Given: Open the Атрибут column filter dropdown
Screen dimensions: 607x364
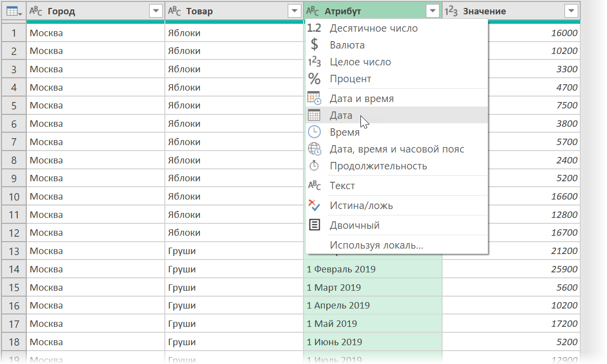Looking at the screenshot, I should click(x=433, y=11).
